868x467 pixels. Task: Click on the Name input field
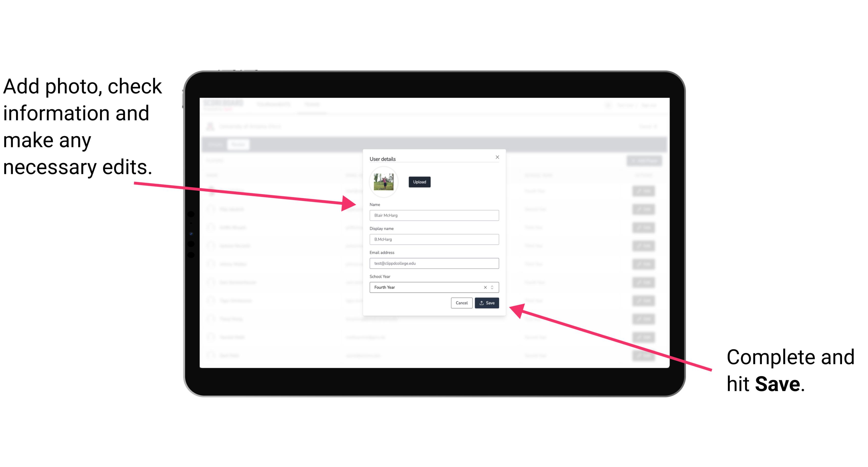[434, 215]
